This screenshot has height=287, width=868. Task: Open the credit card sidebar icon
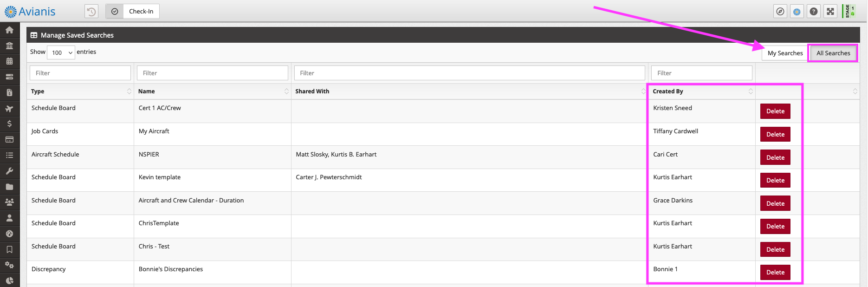point(9,140)
